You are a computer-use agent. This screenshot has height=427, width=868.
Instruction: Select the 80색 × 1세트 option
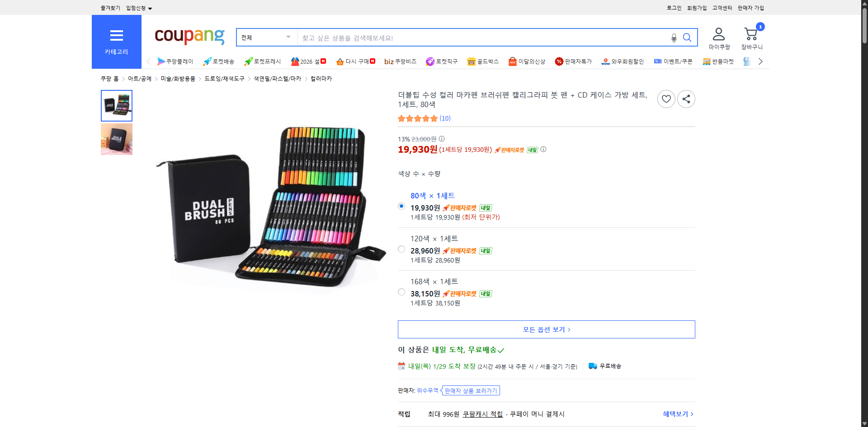click(401, 206)
